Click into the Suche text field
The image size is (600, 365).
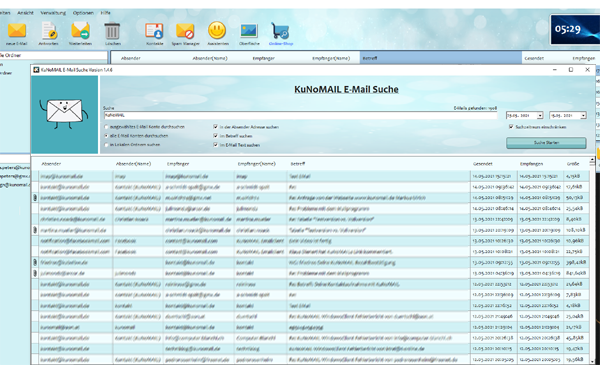pyautogui.click(x=300, y=115)
